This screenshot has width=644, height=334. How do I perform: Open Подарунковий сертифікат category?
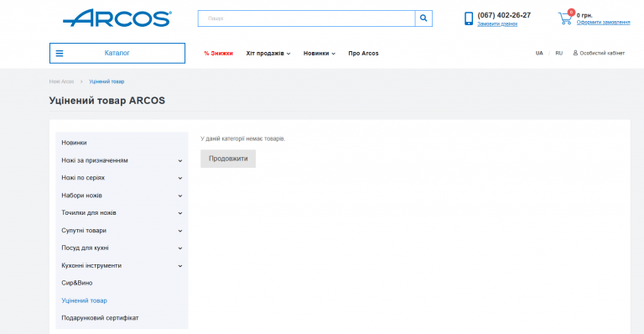coord(100,318)
